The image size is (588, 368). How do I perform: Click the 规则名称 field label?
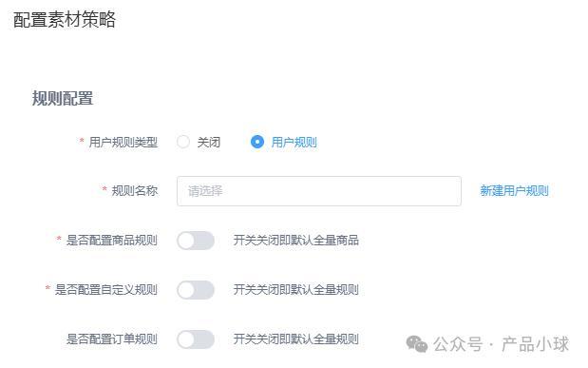[x=135, y=191]
